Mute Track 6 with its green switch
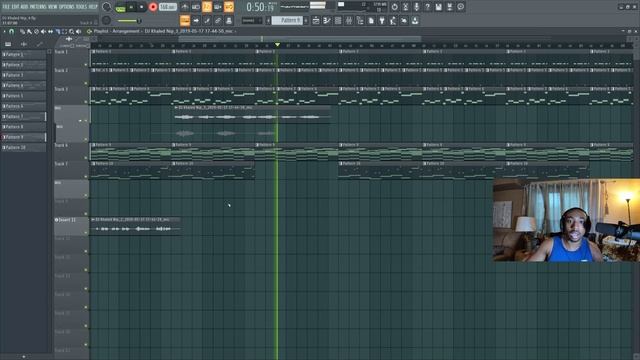 (86, 158)
